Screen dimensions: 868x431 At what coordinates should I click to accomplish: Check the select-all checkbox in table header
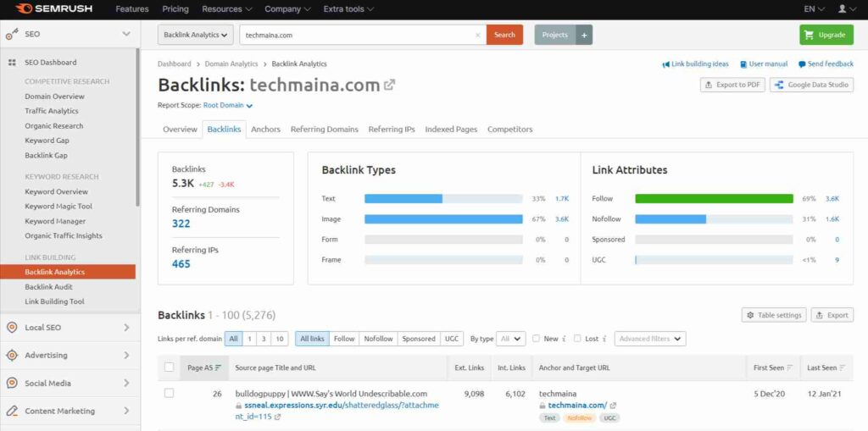(169, 367)
